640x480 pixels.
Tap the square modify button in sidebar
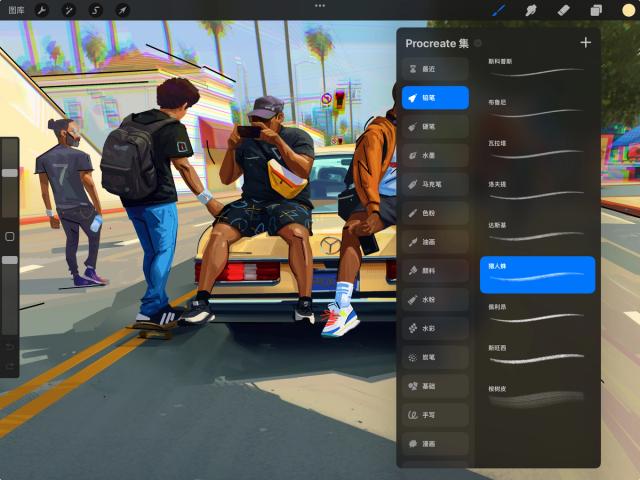[x=10, y=237]
